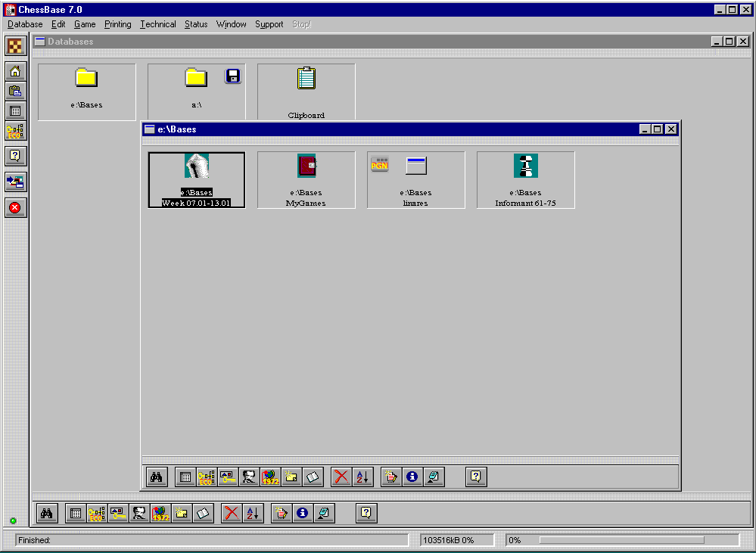Click the help icon in the Databases toolbar
Viewport: 756px width, 553px height.
366,514
